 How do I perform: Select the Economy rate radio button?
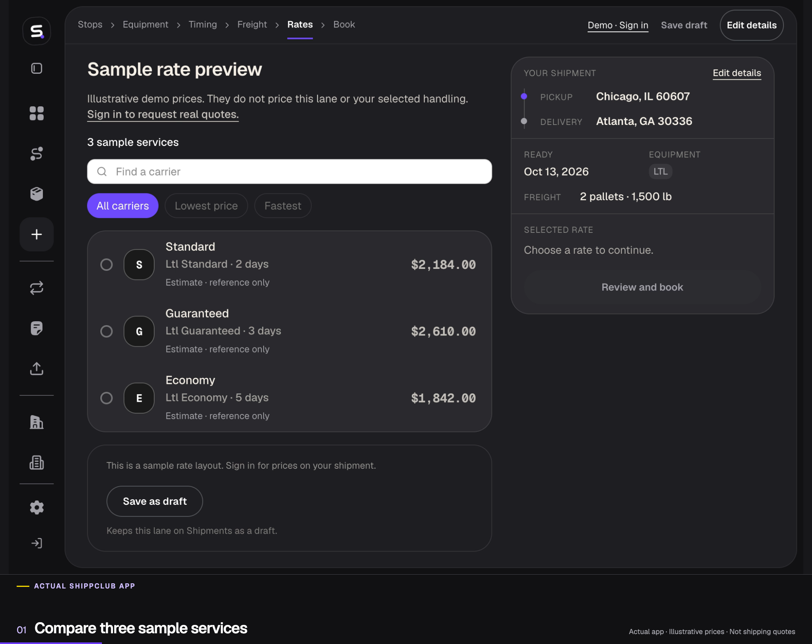tap(106, 398)
